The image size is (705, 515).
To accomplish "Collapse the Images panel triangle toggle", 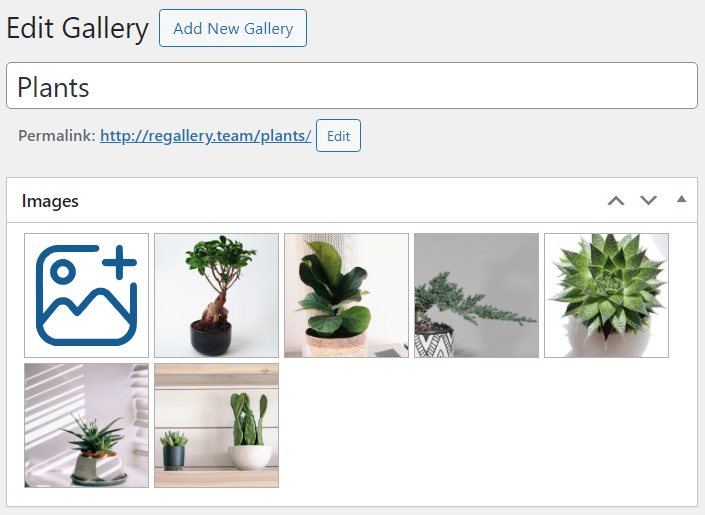I will (682, 199).
